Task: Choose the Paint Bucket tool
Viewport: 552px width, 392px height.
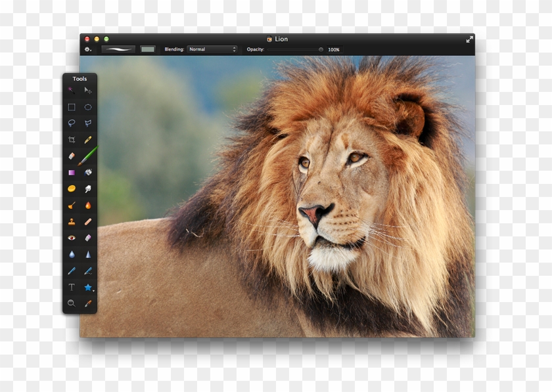Action: click(x=88, y=173)
